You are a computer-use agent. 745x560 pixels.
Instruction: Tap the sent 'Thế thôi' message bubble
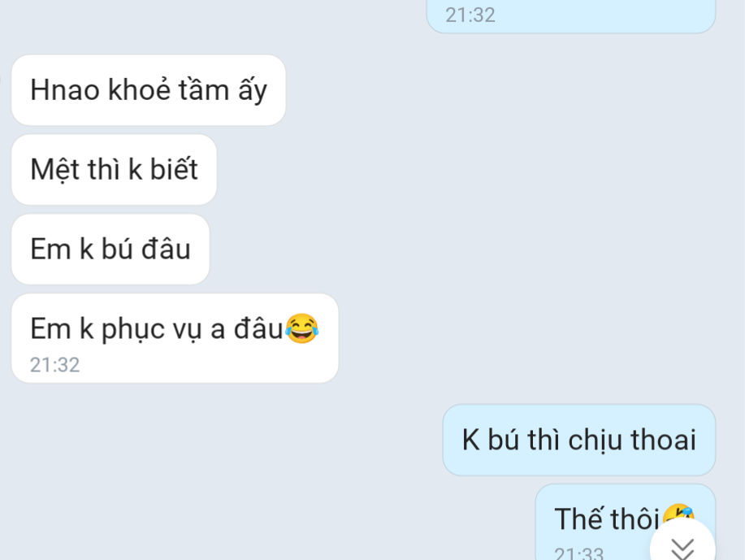tap(626, 522)
